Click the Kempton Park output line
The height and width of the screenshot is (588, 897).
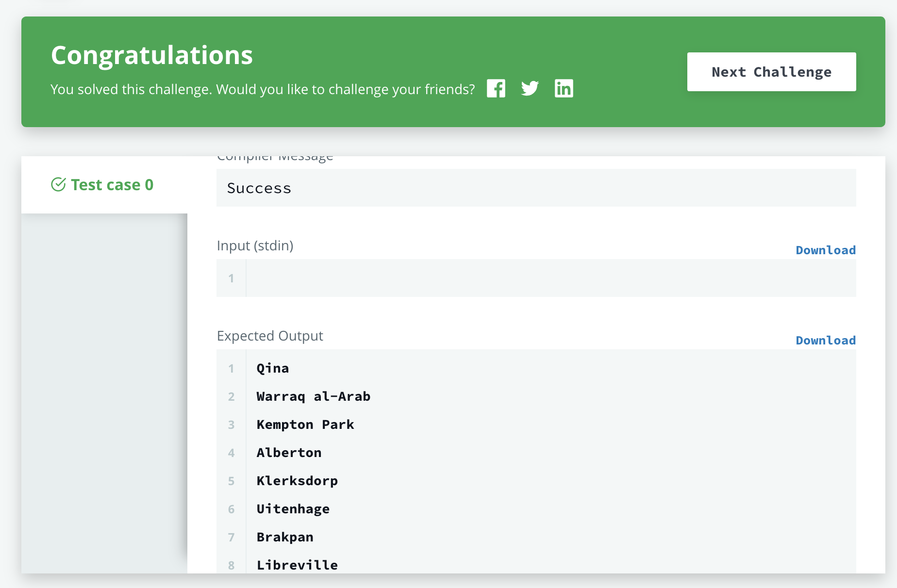click(x=305, y=425)
